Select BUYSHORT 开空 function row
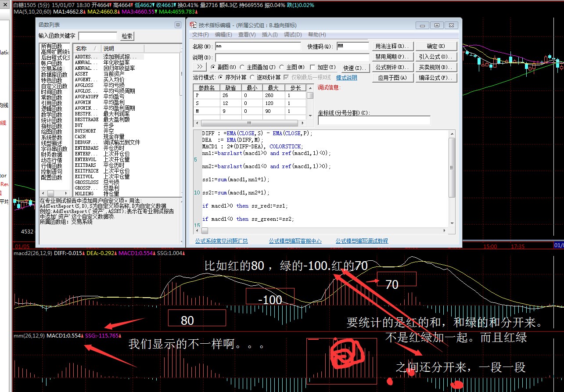The width and height of the screenshot is (564, 392). coord(108,131)
